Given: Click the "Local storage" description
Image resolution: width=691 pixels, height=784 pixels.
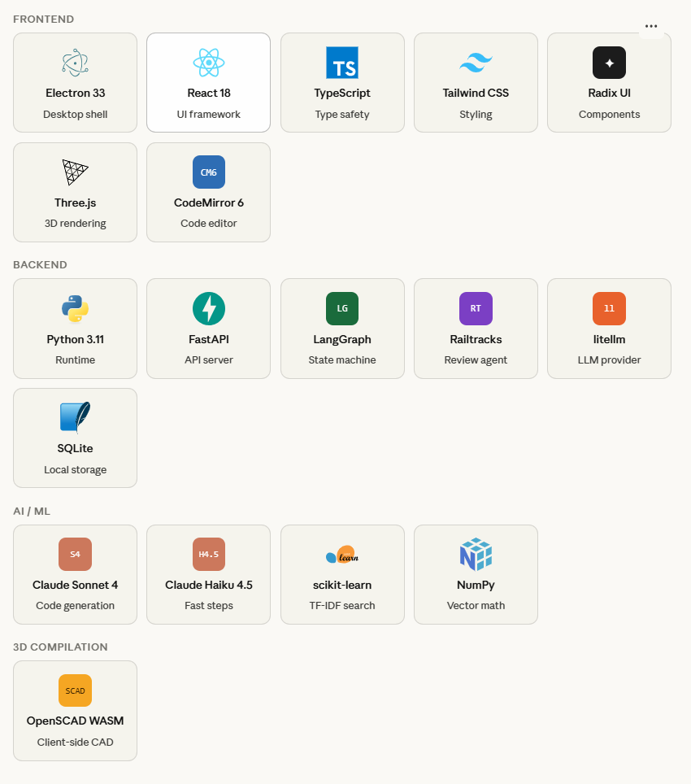Looking at the screenshot, I should pyautogui.click(x=75, y=469).
